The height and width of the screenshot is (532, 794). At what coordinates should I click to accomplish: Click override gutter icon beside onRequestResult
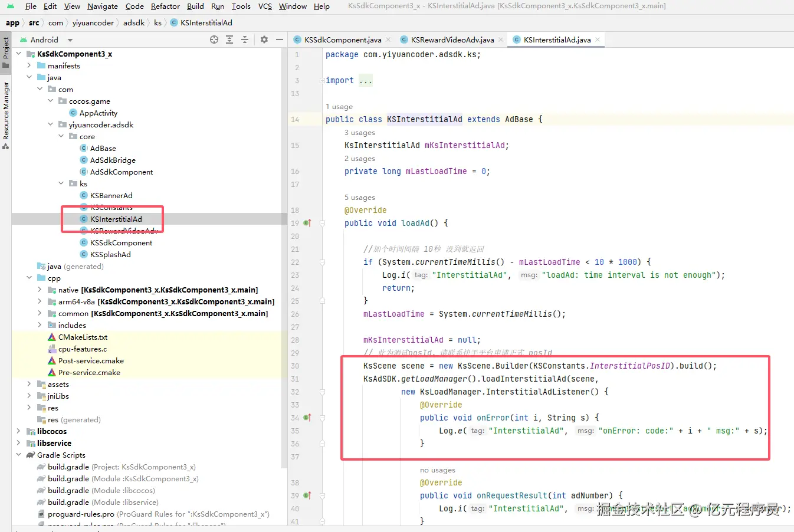pos(307,495)
